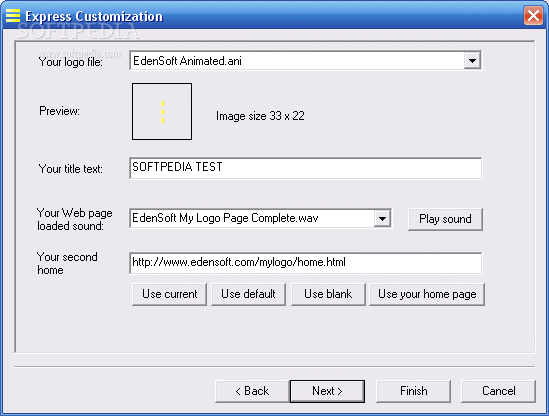Open the logo file dropdown arrow
The width and height of the screenshot is (549, 416).
(472, 61)
